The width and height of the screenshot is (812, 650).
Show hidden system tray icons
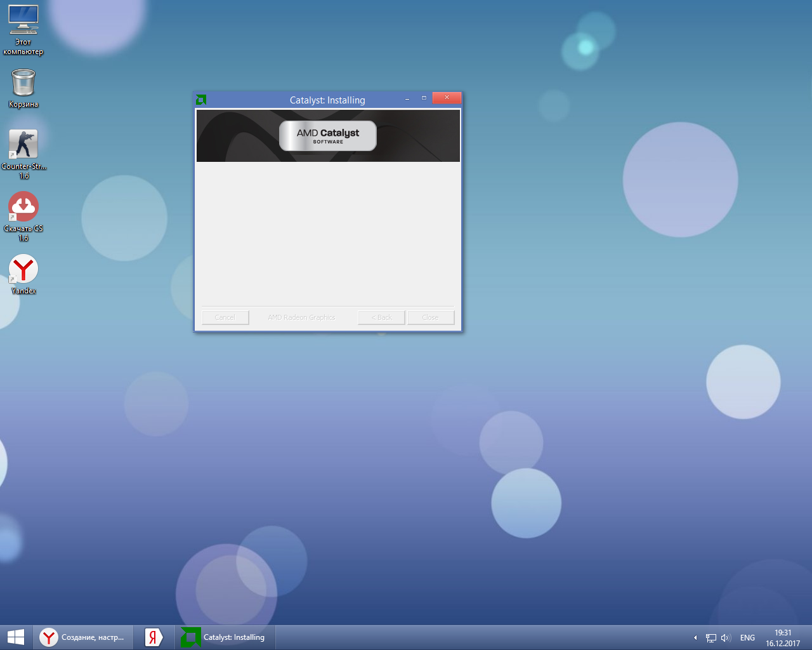click(x=695, y=638)
